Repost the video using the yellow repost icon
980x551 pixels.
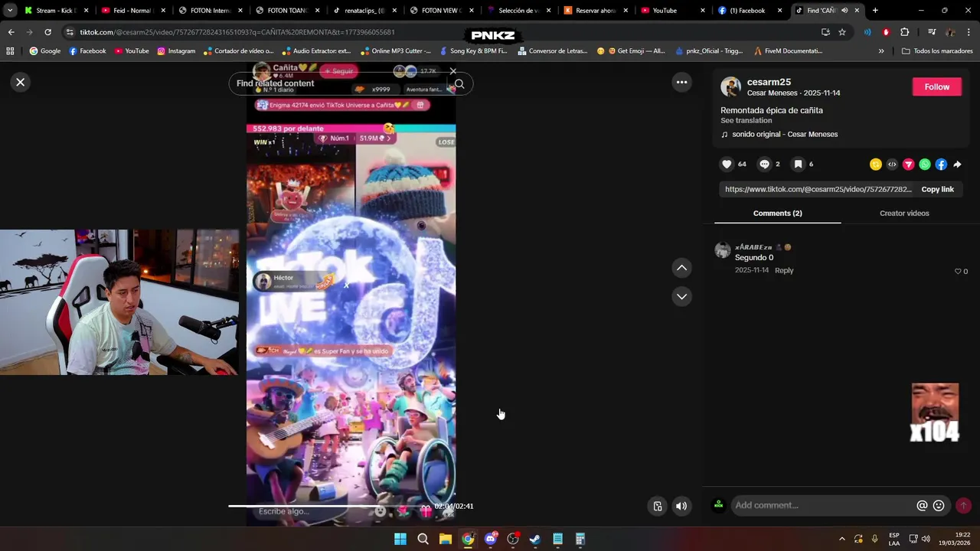[x=876, y=165]
